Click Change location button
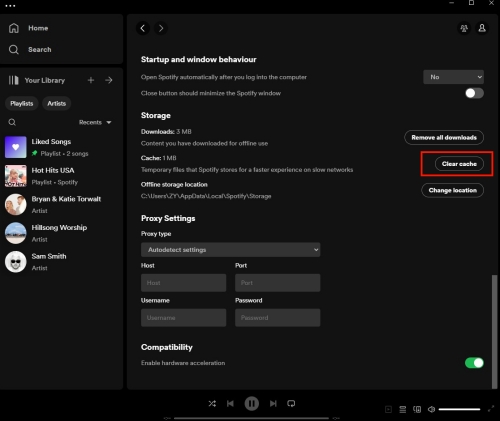 (x=452, y=190)
